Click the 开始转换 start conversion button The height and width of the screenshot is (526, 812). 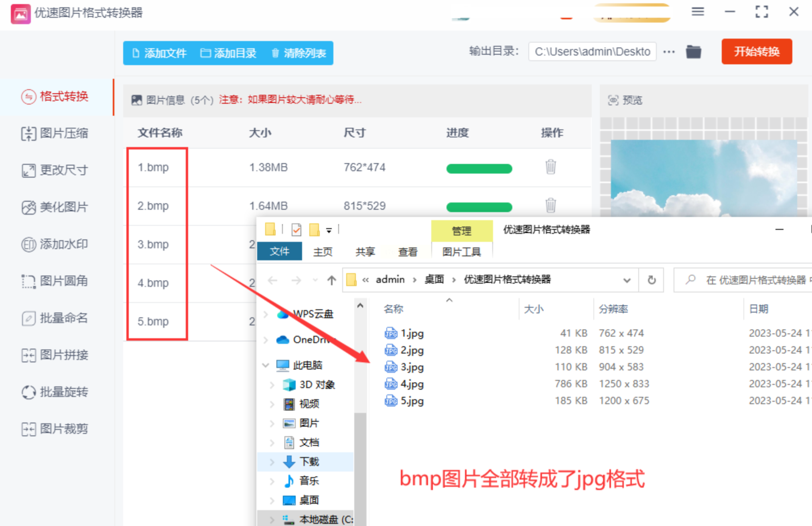click(756, 52)
